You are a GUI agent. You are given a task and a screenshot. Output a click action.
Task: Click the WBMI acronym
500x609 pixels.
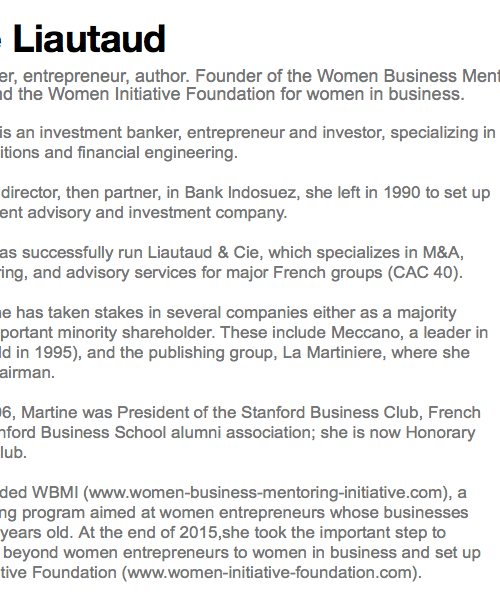pyautogui.click(x=55, y=492)
